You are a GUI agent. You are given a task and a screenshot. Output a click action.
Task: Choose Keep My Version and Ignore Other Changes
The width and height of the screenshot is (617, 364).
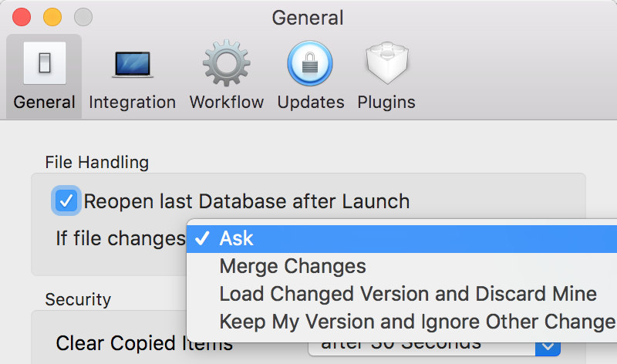[x=402, y=322]
